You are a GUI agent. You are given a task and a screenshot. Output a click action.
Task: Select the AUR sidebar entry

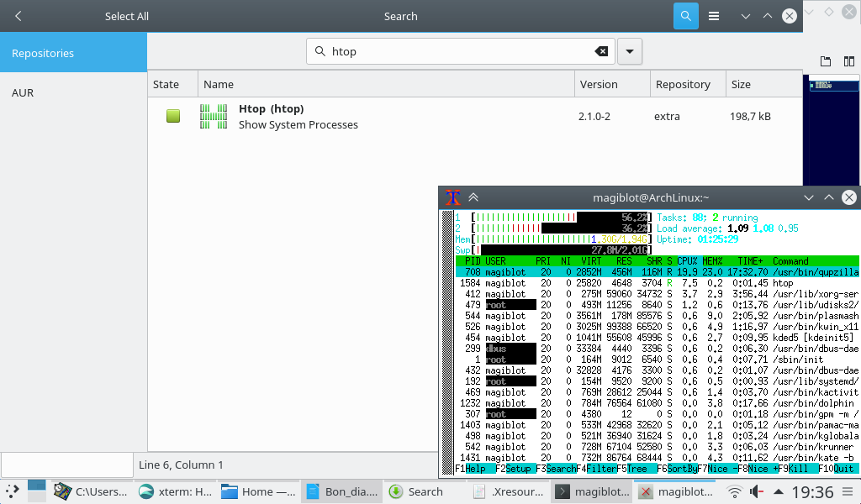[x=74, y=92]
